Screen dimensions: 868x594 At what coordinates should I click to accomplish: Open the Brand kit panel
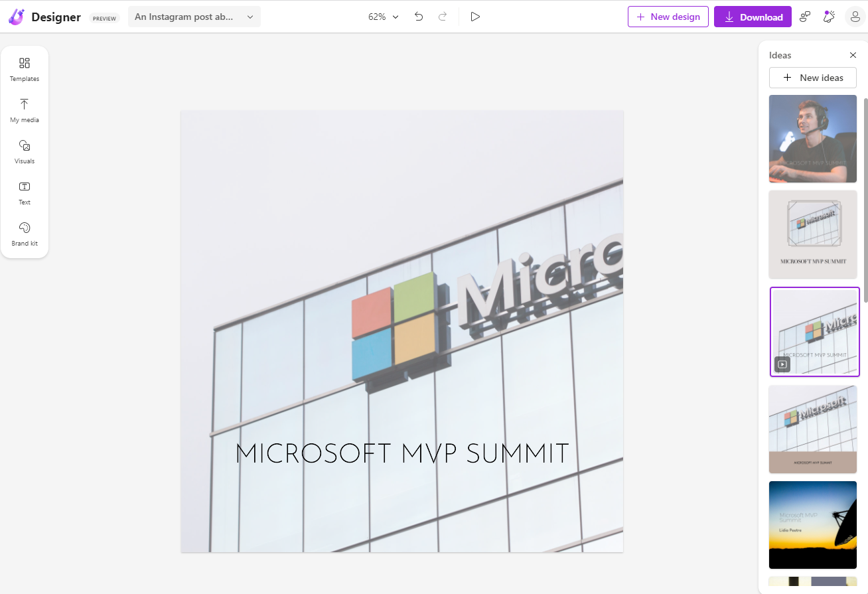[x=25, y=234]
